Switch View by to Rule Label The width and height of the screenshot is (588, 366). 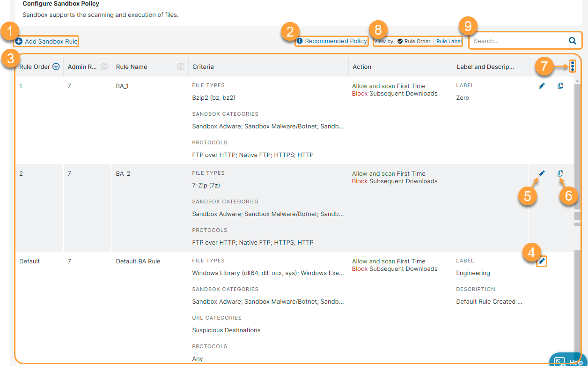coord(448,41)
